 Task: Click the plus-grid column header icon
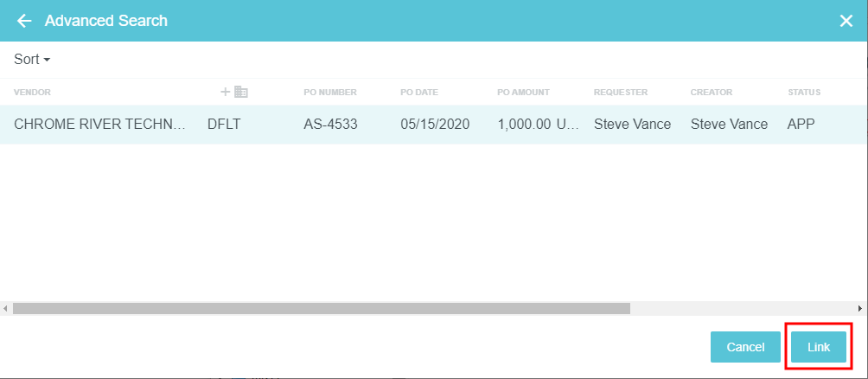click(234, 92)
